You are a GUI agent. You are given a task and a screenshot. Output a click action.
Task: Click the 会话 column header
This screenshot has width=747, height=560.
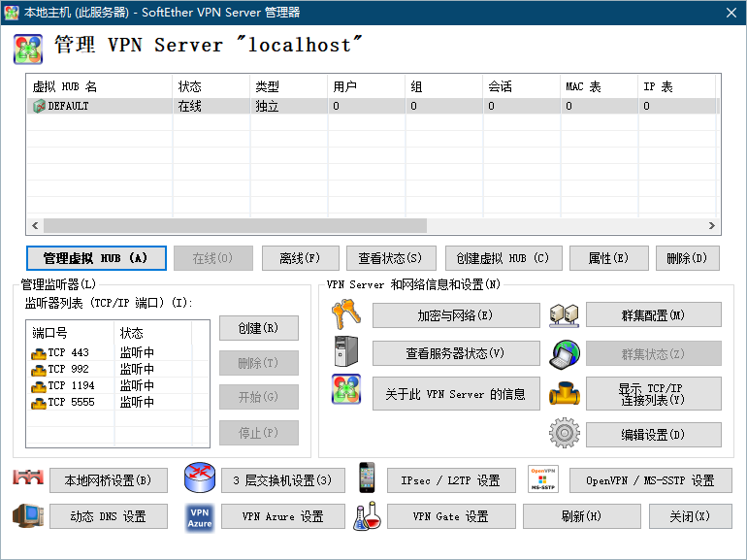coord(522,86)
